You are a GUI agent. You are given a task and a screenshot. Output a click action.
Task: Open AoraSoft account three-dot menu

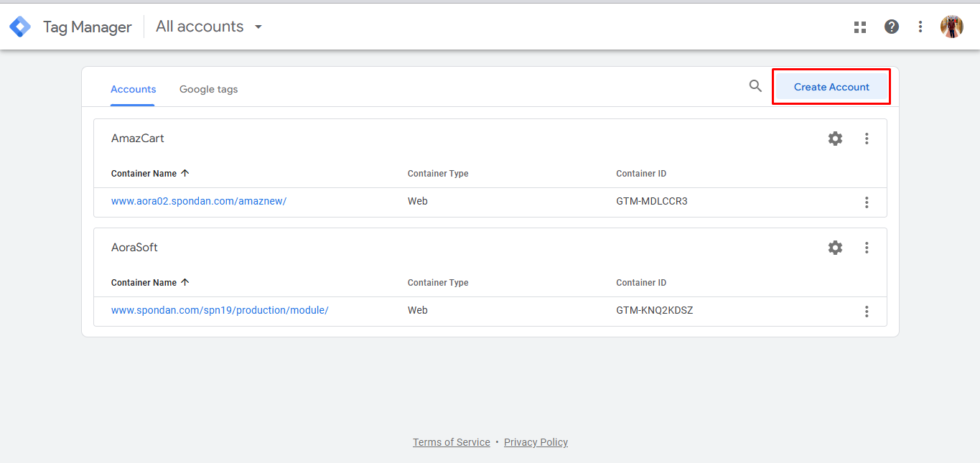867,248
